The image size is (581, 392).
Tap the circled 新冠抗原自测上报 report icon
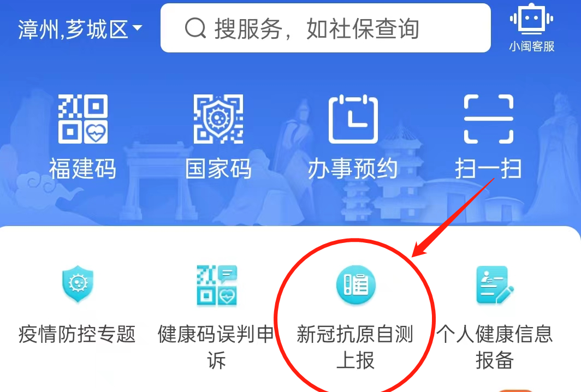(355, 284)
